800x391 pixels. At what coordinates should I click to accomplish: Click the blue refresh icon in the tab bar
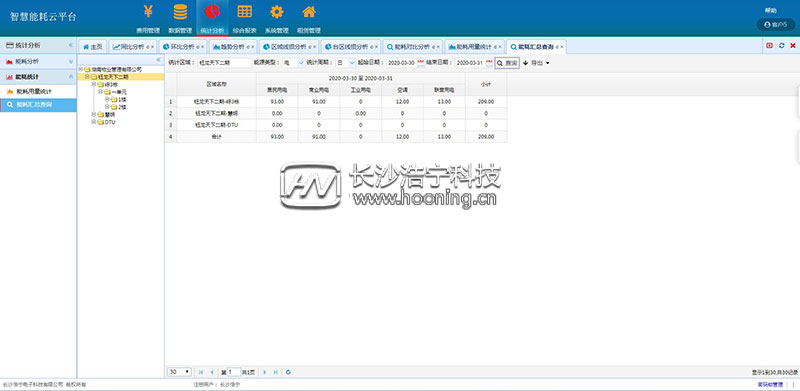pos(782,46)
